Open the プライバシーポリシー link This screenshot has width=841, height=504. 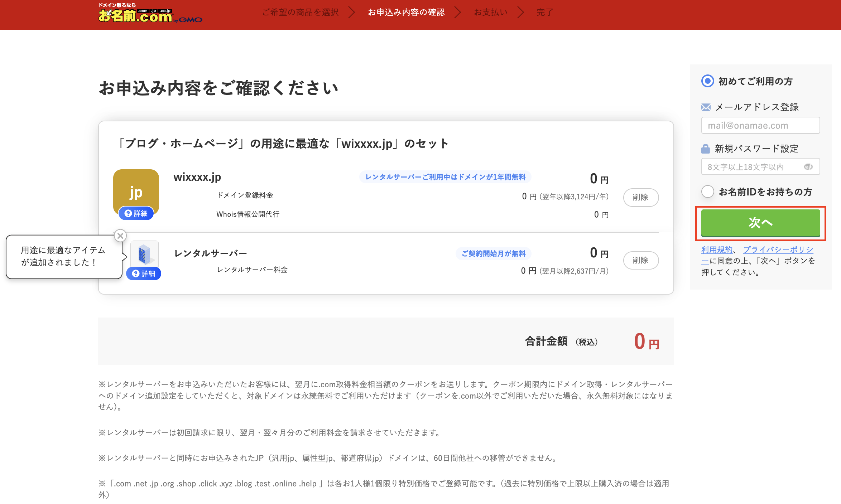click(x=778, y=249)
